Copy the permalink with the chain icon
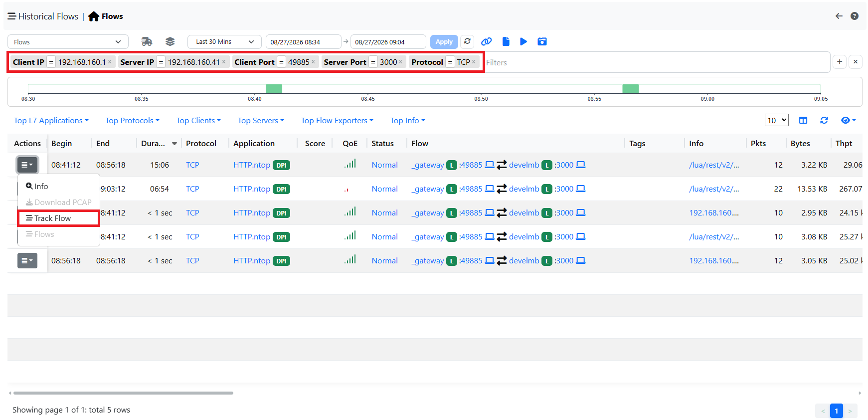This screenshot has width=868, height=420. point(487,41)
